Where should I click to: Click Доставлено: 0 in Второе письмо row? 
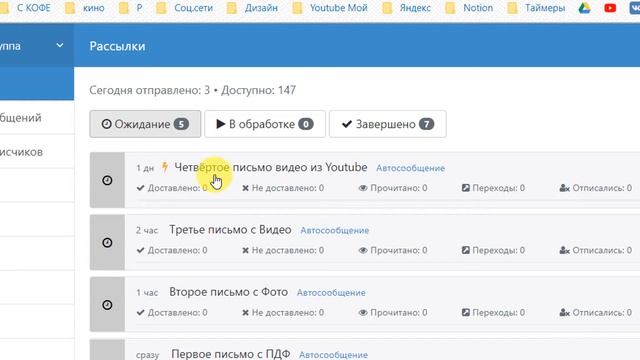pos(172,313)
